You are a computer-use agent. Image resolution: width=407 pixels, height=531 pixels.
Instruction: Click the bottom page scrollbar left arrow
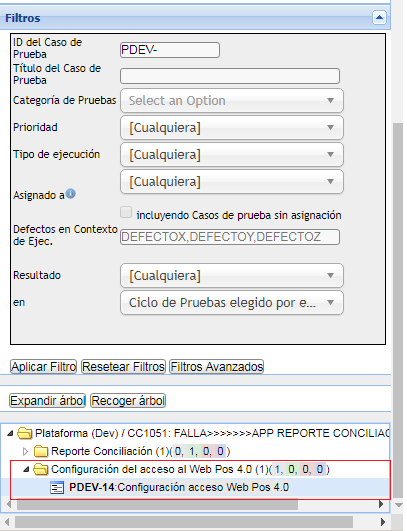[7, 522]
